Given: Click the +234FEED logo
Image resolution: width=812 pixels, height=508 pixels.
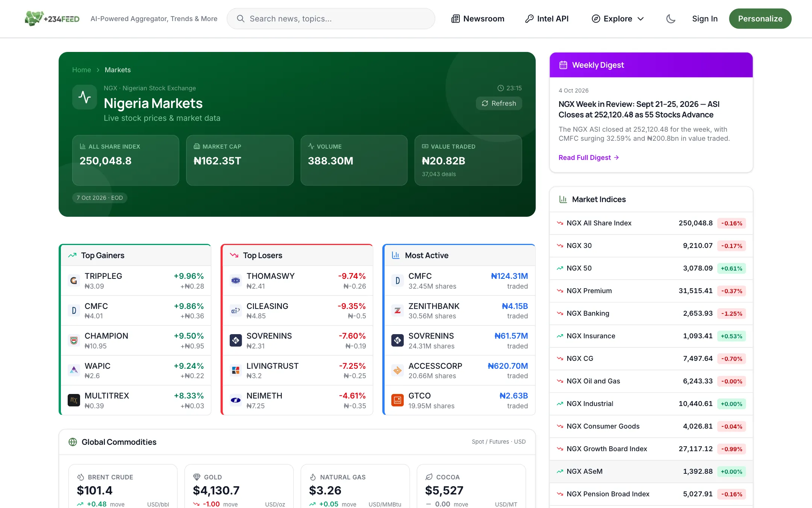Looking at the screenshot, I should coord(52,18).
